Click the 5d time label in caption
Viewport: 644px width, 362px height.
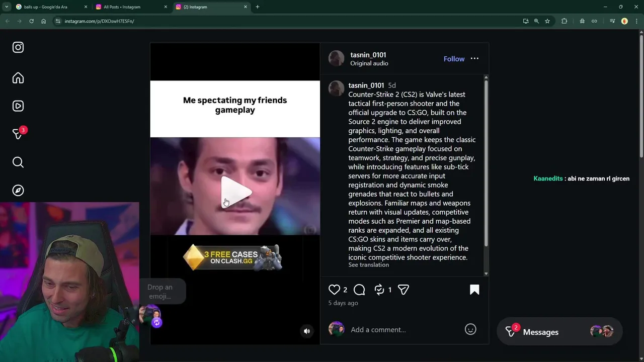(392, 85)
